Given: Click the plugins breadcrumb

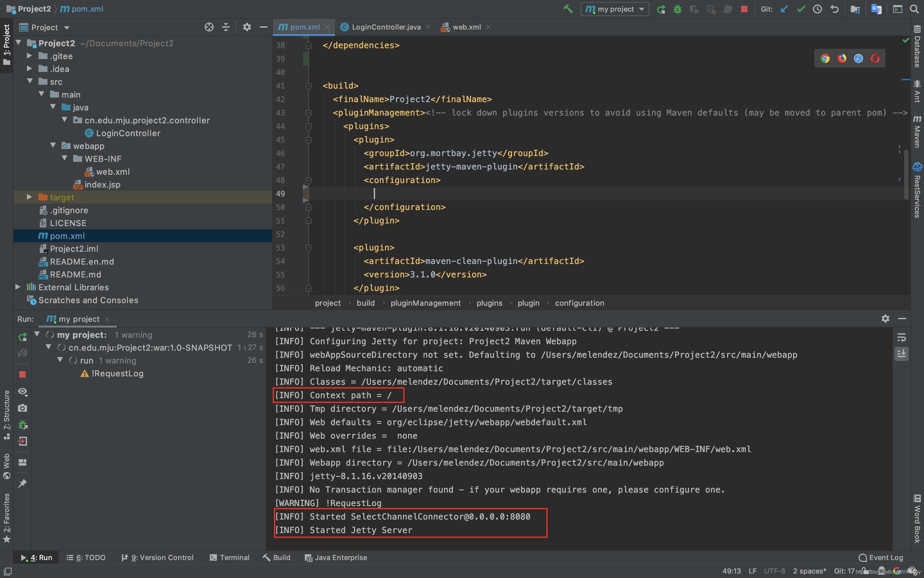Looking at the screenshot, I should (490, 303).
